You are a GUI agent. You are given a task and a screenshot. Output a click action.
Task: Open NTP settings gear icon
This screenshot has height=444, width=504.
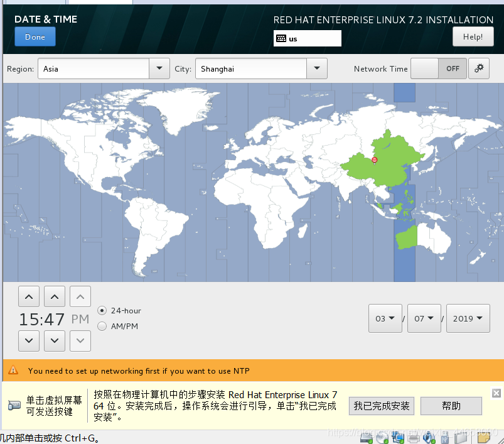(x=479, y=68)
